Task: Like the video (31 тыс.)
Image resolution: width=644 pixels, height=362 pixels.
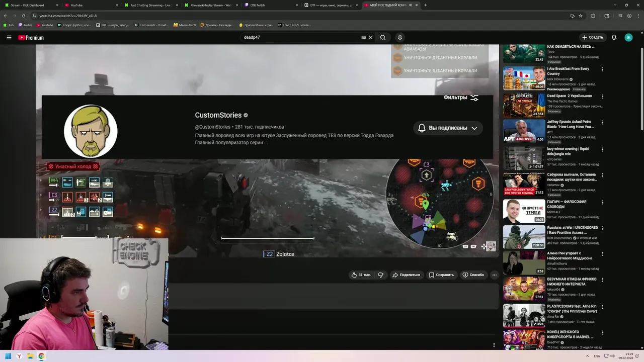Action: [x=361, y=275]
